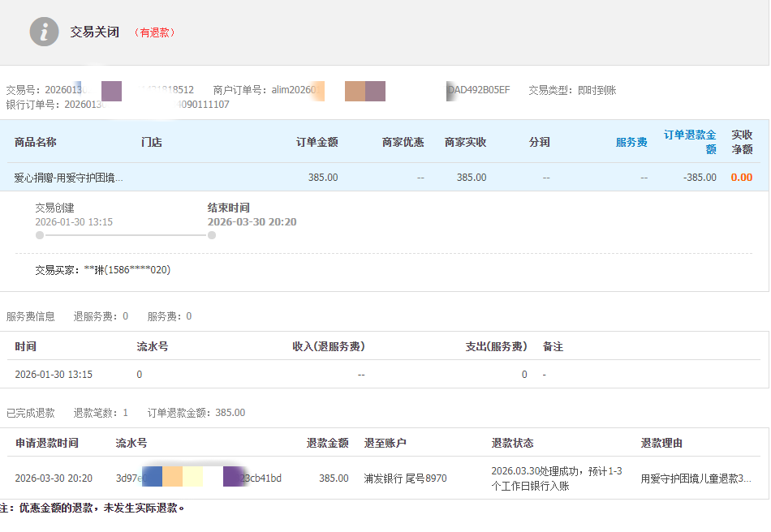
Task: Click the 商家优惠 column header
Action: tap(403, 142)
